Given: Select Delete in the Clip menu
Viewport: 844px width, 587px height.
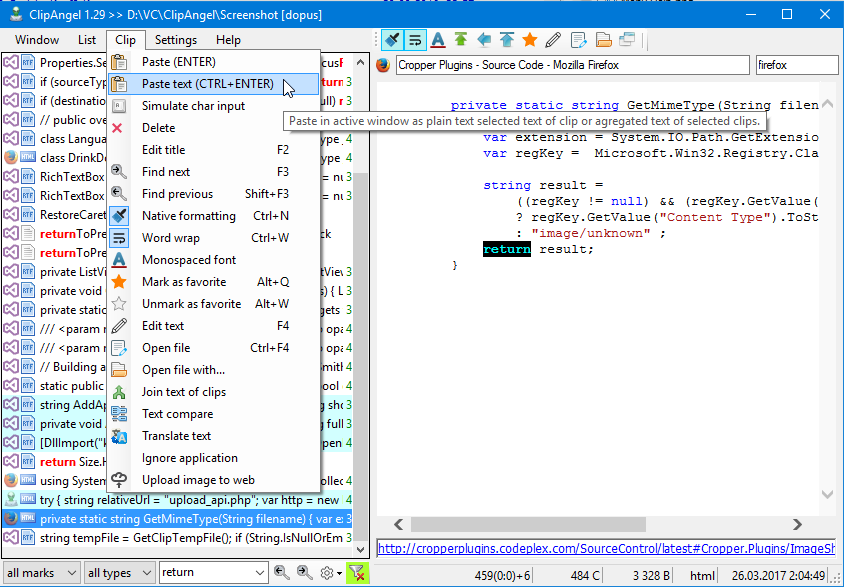Looking at the screenshot, I should click(x=214, y=128).
